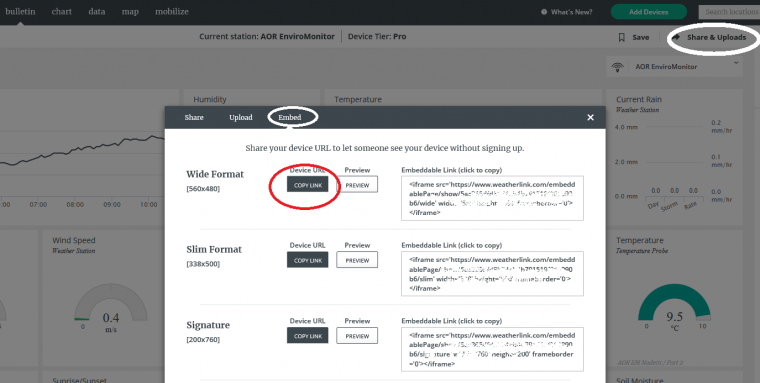The height and width of the screenshot is (383, 760).
Task: Copy the Wide Format iframe embed code
Action: pos(492,198)
